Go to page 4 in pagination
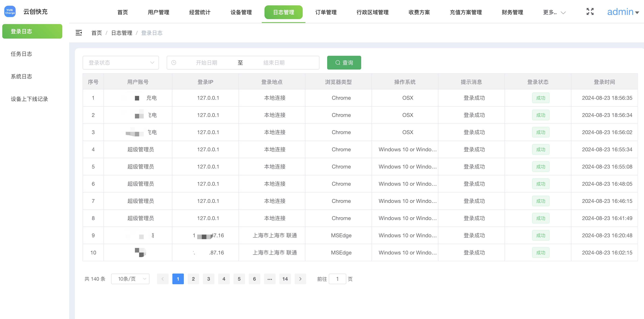 [x=224, y=279]
